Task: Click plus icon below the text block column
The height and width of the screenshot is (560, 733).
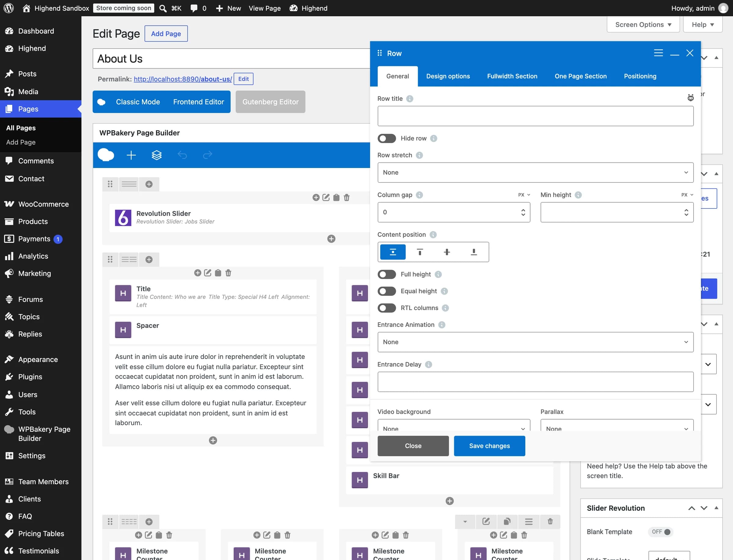Action: tap(213, 440)
